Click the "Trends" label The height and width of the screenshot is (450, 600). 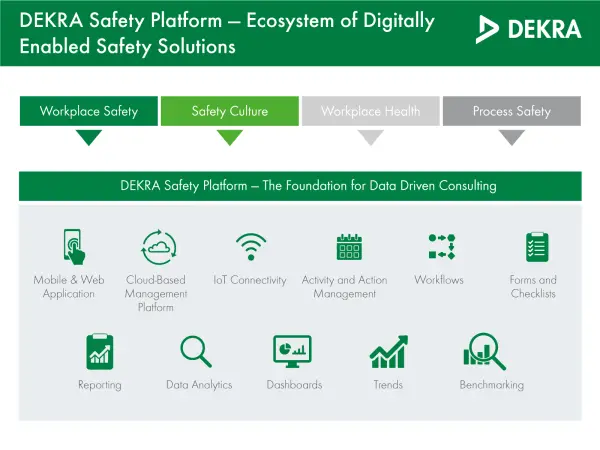(388, 385)
